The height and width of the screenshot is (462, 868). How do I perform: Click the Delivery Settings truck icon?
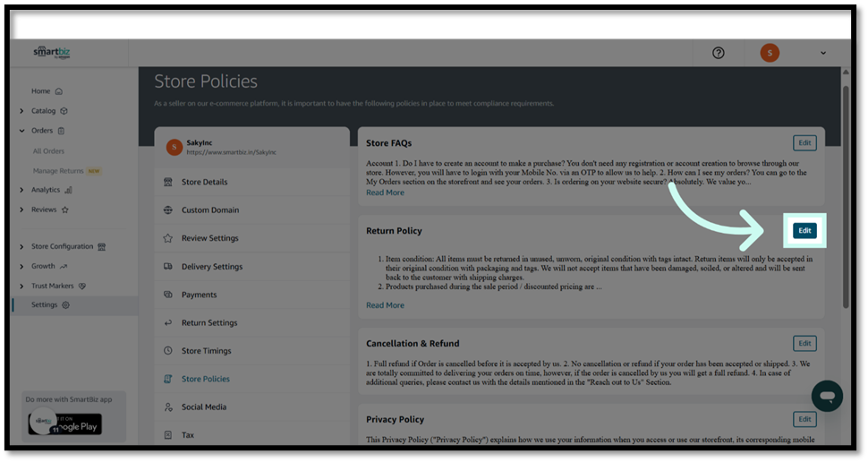[168, 267]
